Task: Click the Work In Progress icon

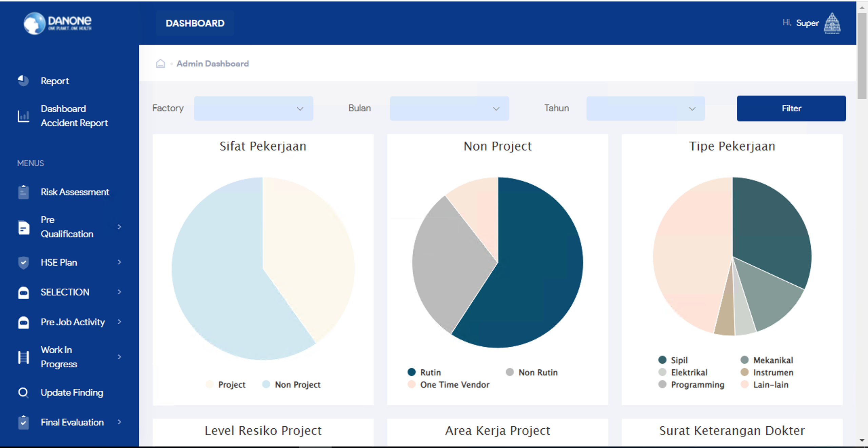Action: [23, 357]
